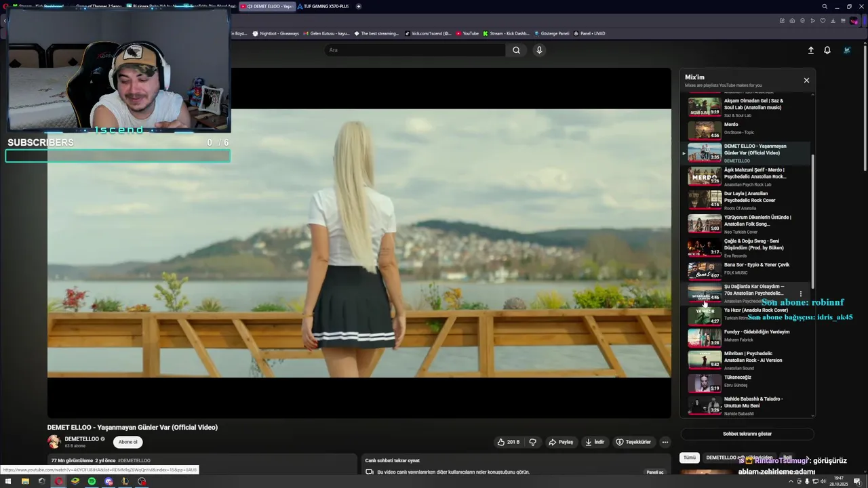Play Tükeneceğiz by Ebru Gündeş item

click(x=746, y=382)
